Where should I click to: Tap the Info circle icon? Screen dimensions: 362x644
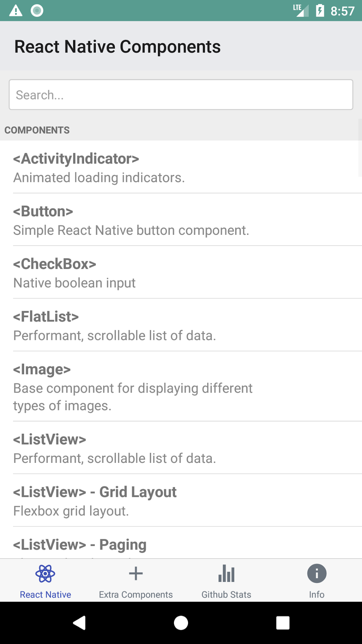(x=316, y=573)
